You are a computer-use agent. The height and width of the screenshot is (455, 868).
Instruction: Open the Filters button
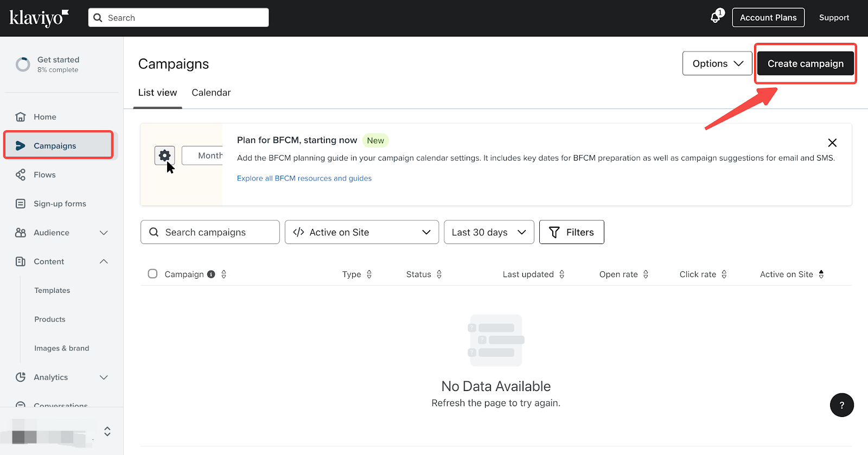point(572,232)
